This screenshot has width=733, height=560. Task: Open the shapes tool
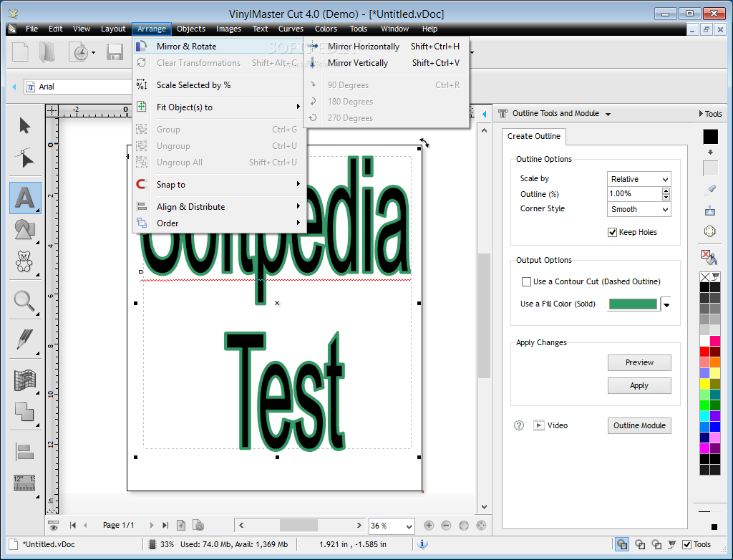pyautogui.click(x=25, y=230)
